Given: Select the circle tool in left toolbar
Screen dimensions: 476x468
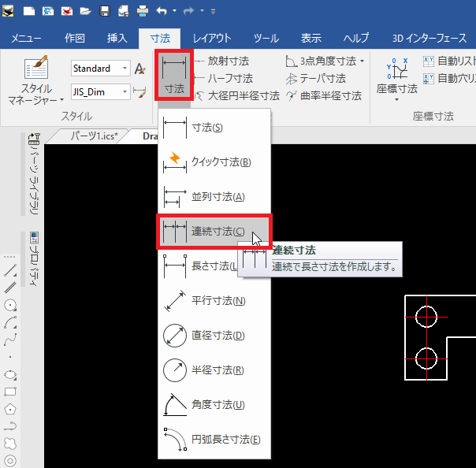Looking at the screenshot, I should pyautogui.click(x=10, y=305).
